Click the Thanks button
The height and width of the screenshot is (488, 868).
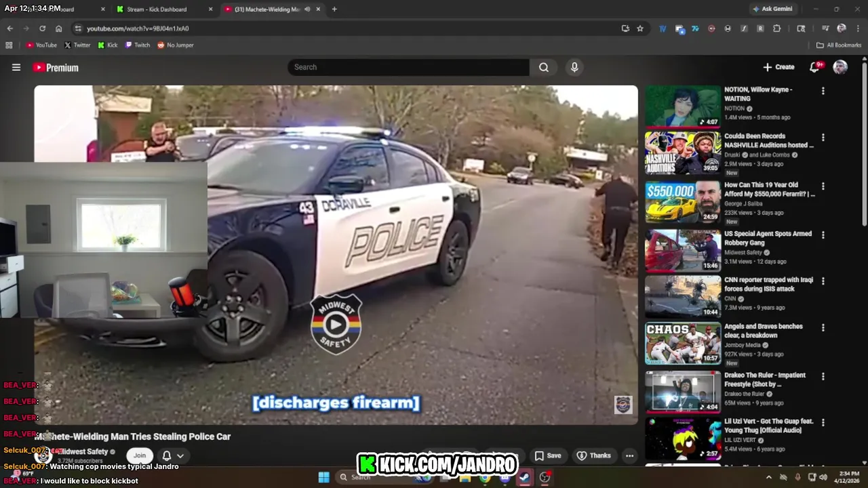coord(594,455)
